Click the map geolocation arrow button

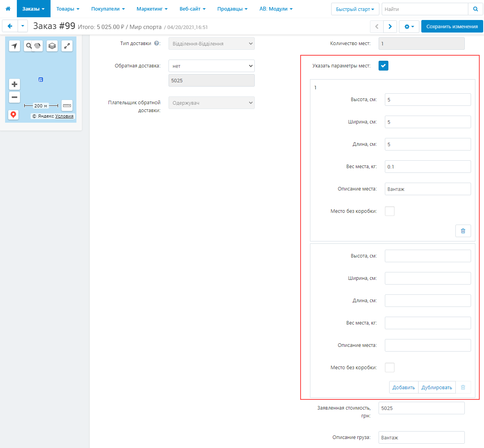(x=15, y=46)
